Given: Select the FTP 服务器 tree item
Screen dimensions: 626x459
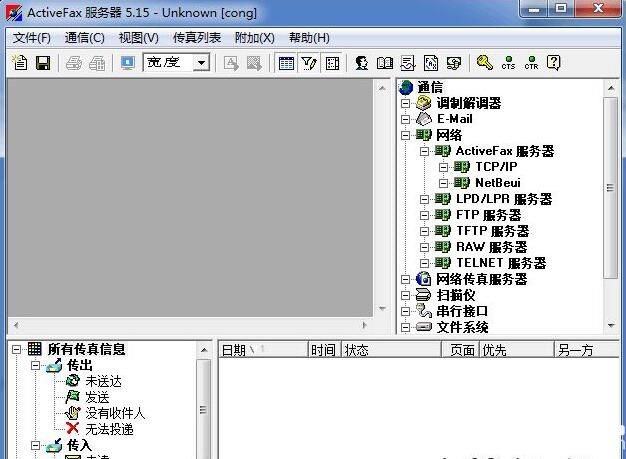Looking at the screenshot, I should (488, 215).
